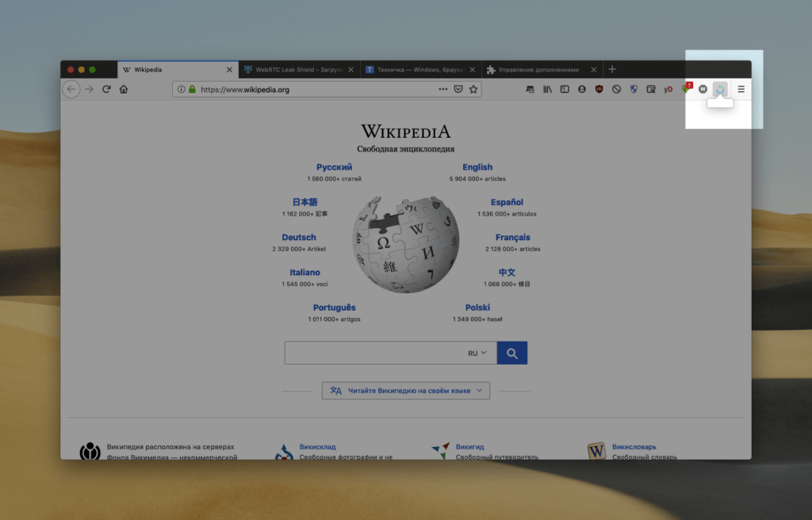812x520 pixels.
Task: Go back using the back arrow
Action: coord(71,89)
